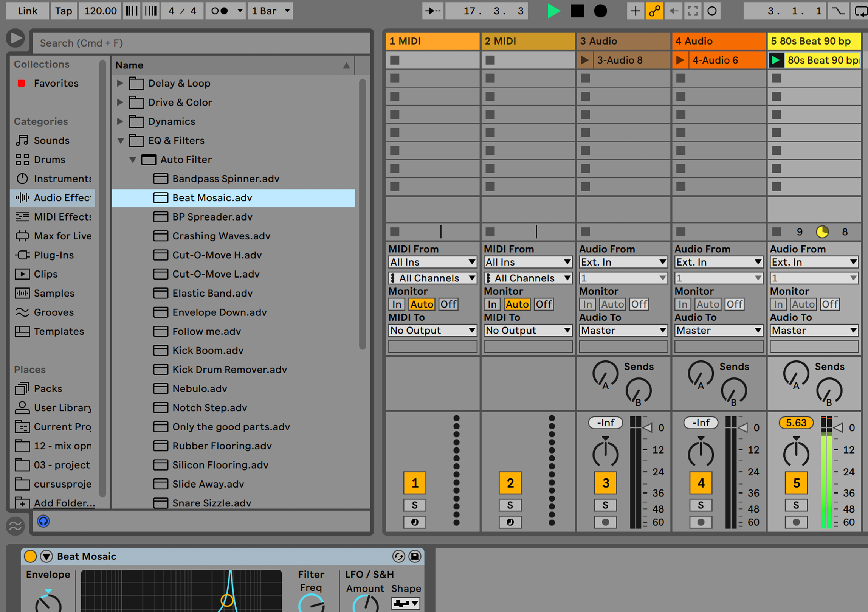Click Beat Mosaic hot-swap preset icon

(398, 556)
